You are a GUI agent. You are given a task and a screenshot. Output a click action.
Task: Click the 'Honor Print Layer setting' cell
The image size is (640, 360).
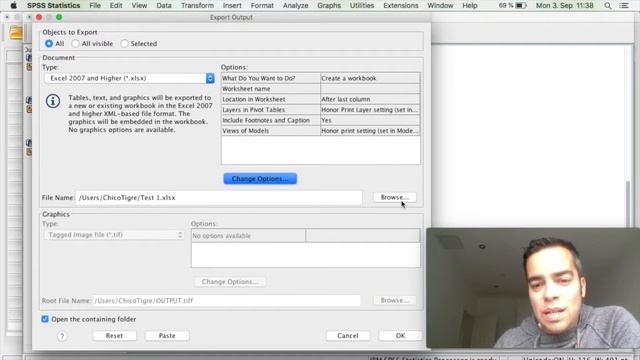click(370, 110)
